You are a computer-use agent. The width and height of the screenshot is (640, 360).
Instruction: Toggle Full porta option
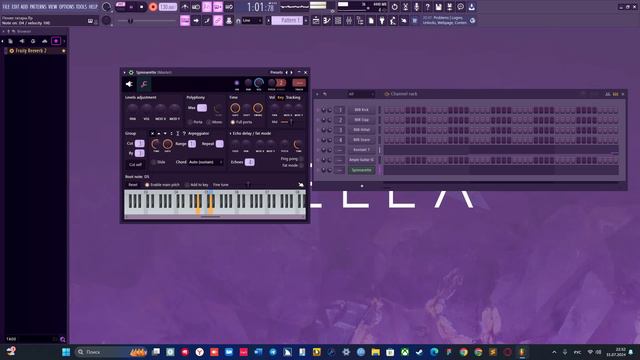click(241, 122)
